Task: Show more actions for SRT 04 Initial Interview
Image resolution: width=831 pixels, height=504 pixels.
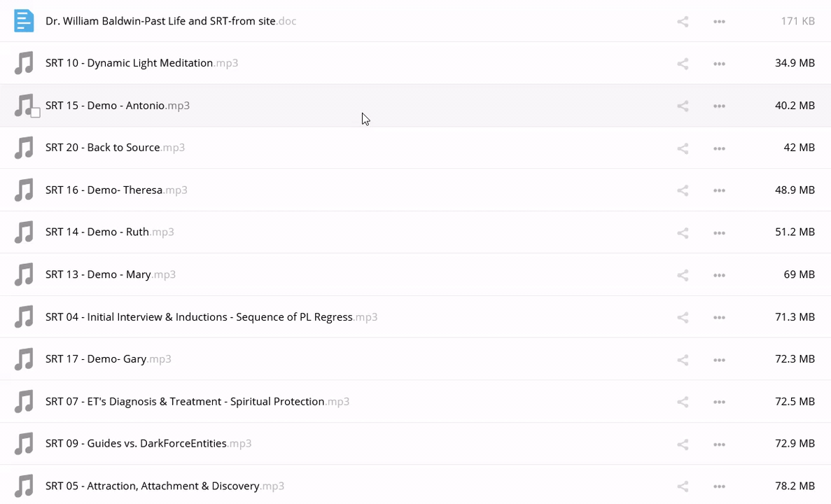Action: point(719,318)
